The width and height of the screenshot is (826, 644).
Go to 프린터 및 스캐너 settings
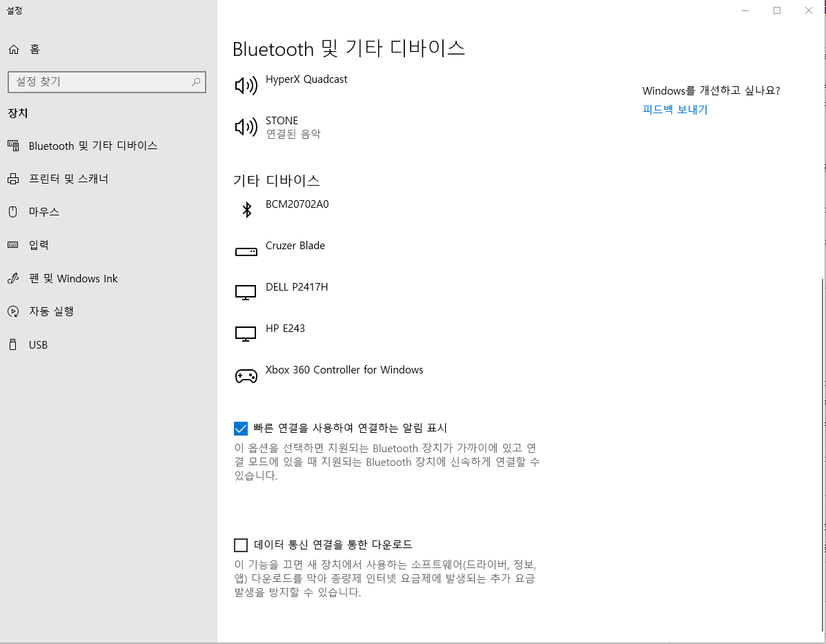68,179
